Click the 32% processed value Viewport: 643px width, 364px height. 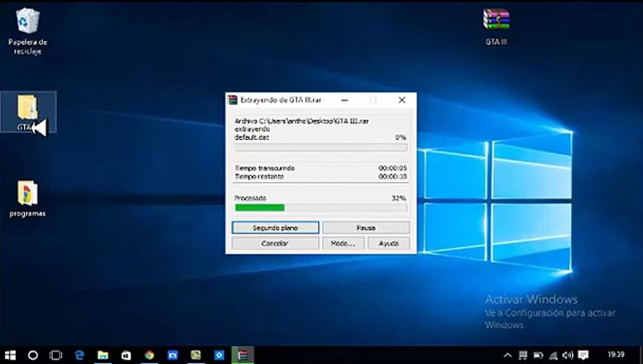click(x=399, y=198)
